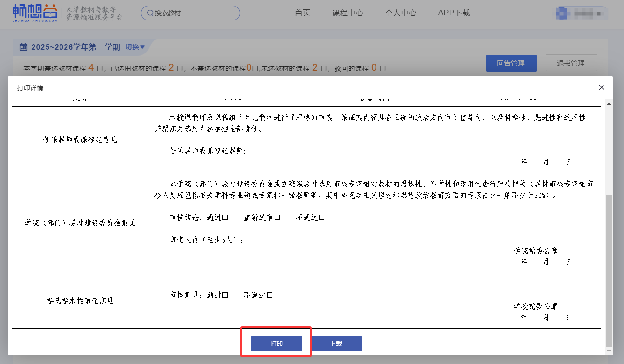
Task: Check the 通过 box under 审核结论
Action: click(x=225, y=218)
